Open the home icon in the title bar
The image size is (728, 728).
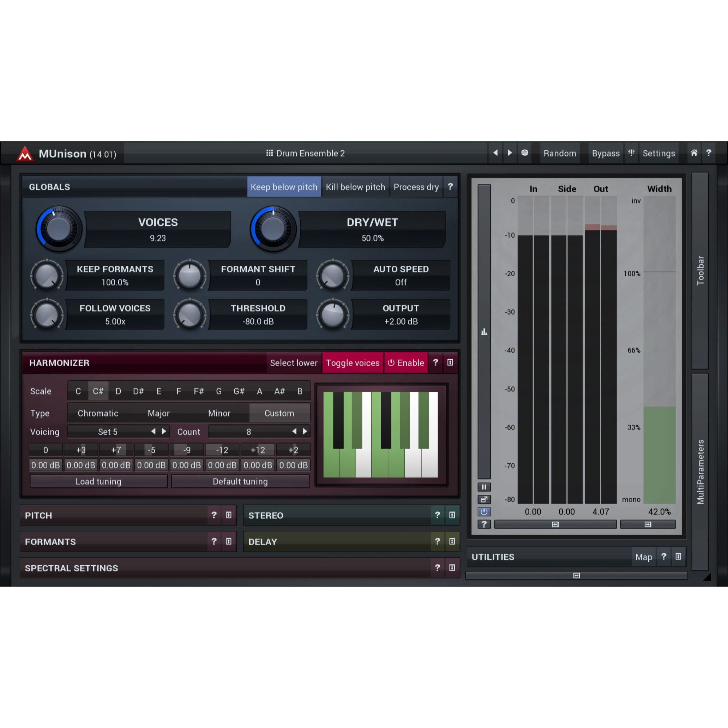[694, 153]
